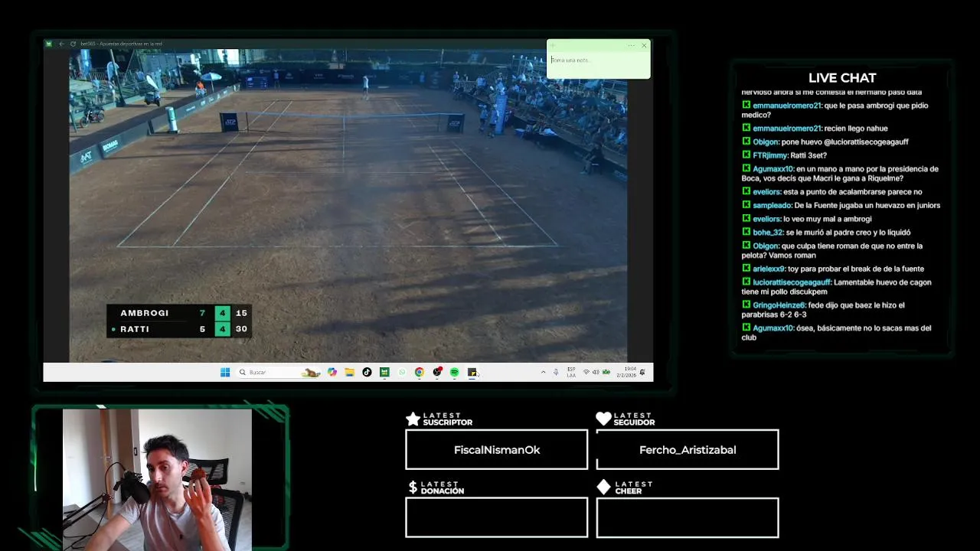The height and width of the screenshot is (551, 980).
Task: Click the empty Latest Donación box
Action: (x=496, y=517)
